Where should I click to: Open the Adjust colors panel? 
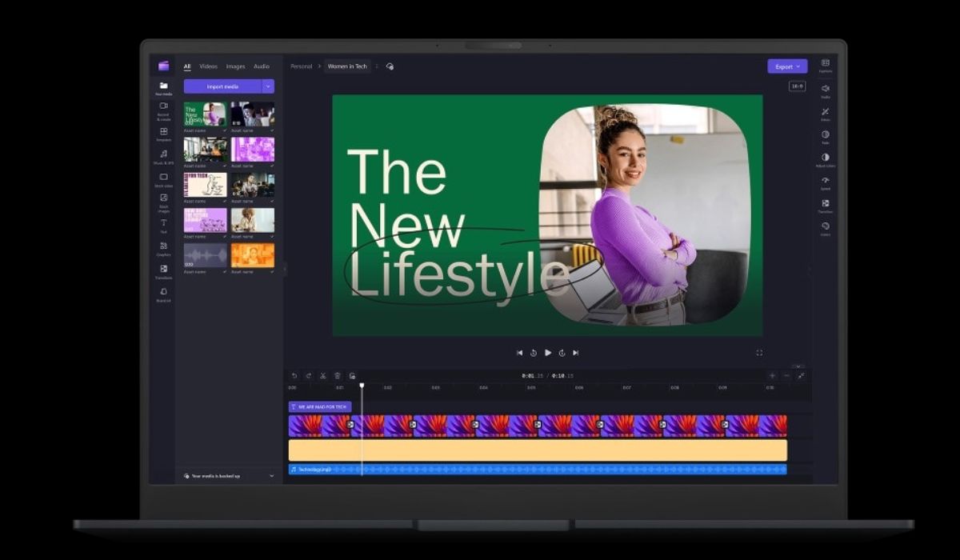[825, 160]
